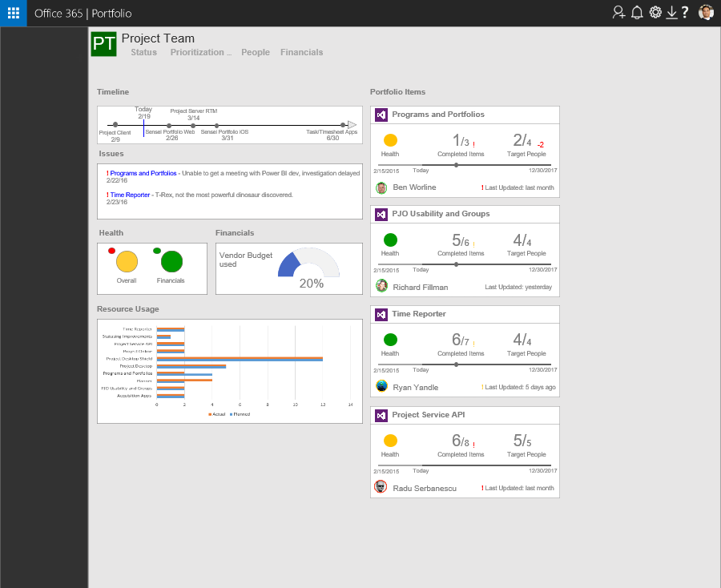Click Task/Timesheet Apps 6/30 milestone
721x588 pixels.
343,125
